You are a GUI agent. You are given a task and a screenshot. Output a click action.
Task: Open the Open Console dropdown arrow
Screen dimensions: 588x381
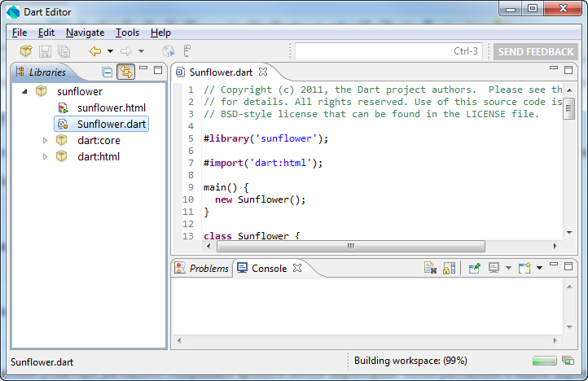tap(539, 268)
